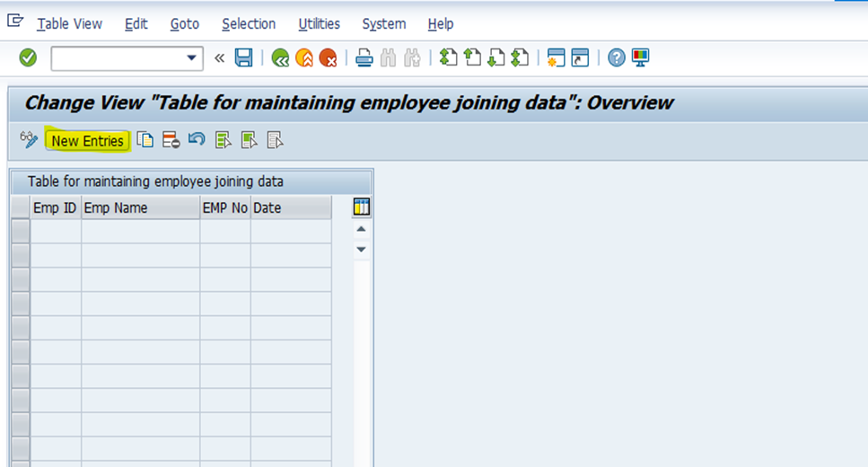Screen dimensions: 868x467
Task: Click the Select Block icon
Action: pyautogui.click(x=250, y=140)
